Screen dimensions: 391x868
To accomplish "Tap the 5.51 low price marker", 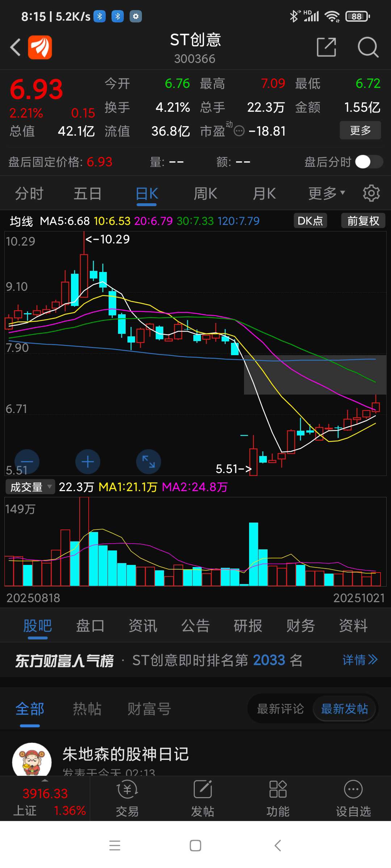I will point(234,469).
